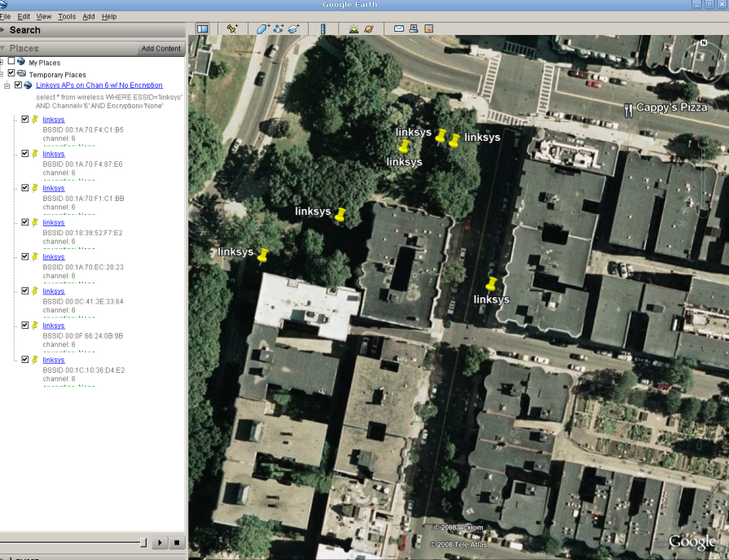Expand the Search panel
Image resolution: width=729 pixels, height=560 pixels.
(2, 30)
